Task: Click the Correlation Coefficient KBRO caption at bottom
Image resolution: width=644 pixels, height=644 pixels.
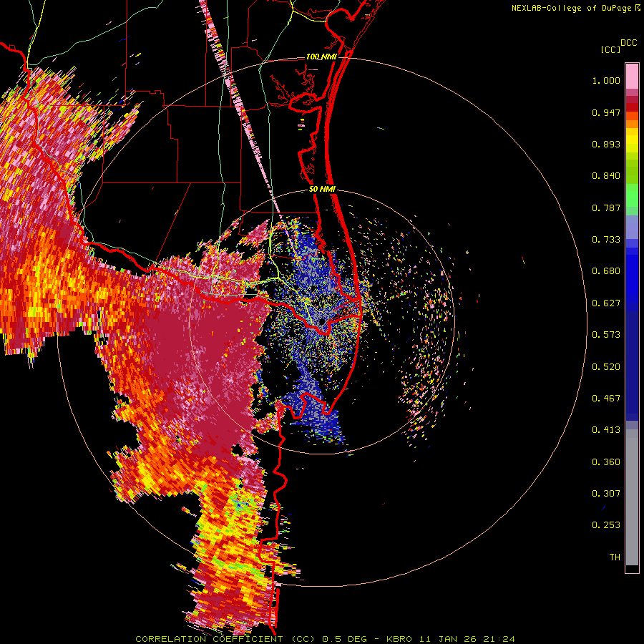Action: pos(325,639)
